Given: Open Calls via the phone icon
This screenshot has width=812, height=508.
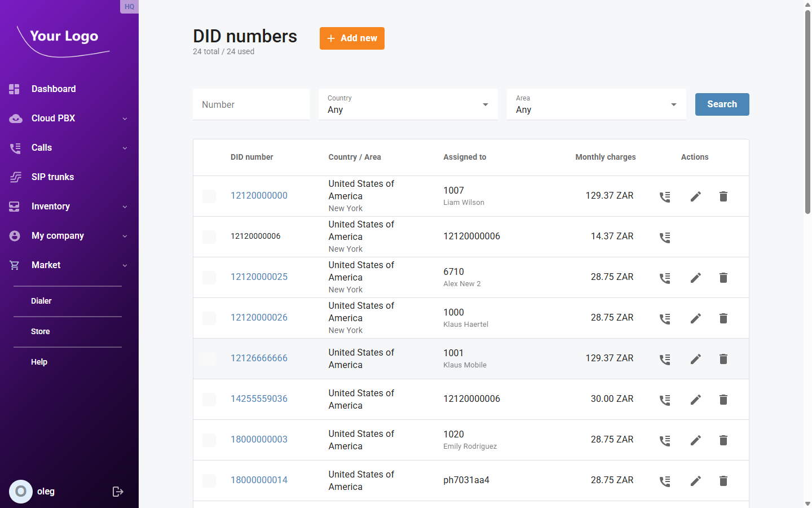Looking at the screenshot, I should (x=14, y=147).
